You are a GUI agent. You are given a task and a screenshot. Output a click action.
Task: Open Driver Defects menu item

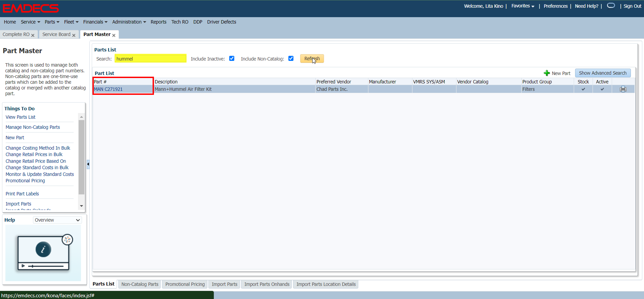coord(222,22)
